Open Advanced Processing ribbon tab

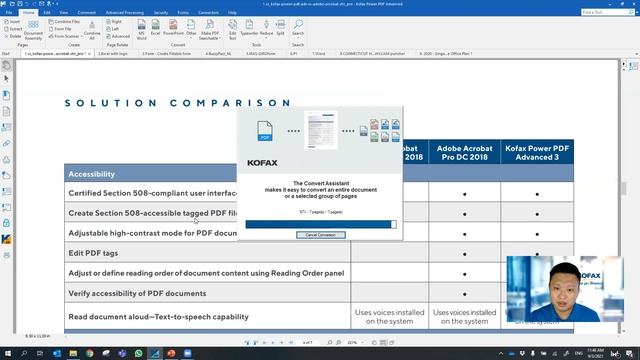tap(124, 13)
